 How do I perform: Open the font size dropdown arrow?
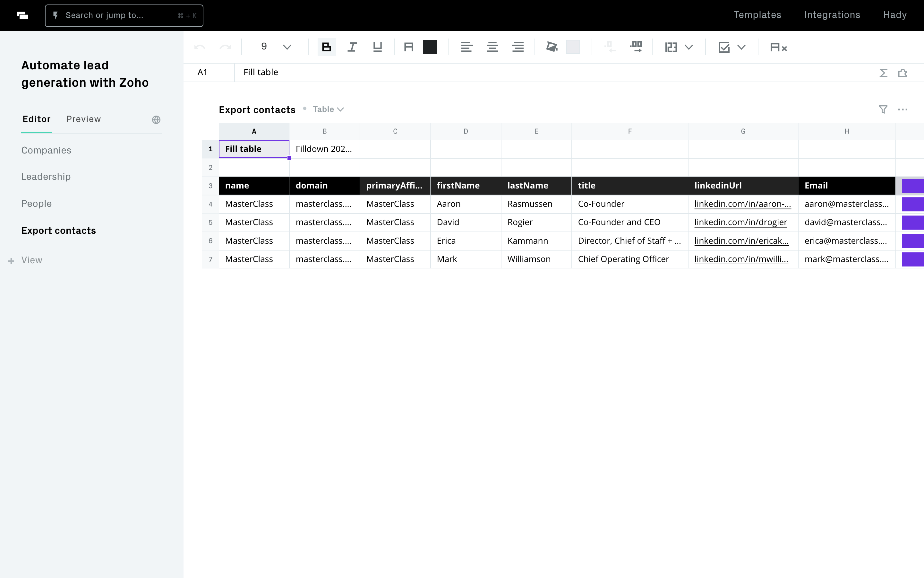click(x=287, y=47)
